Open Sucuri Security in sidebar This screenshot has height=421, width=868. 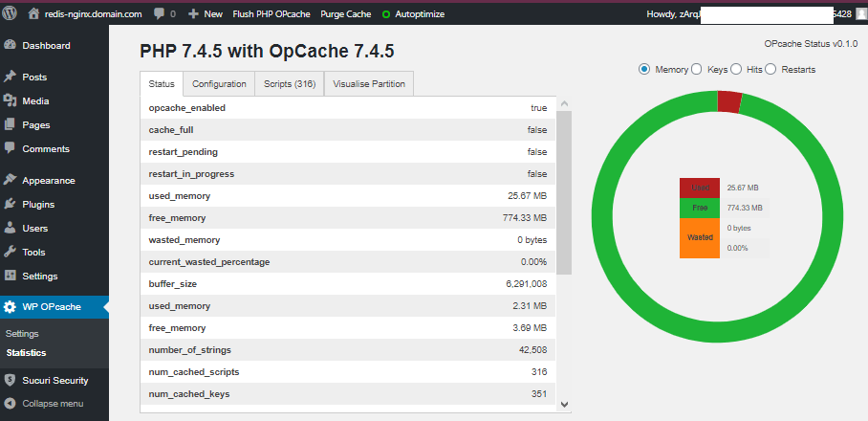tap(54, 380)
